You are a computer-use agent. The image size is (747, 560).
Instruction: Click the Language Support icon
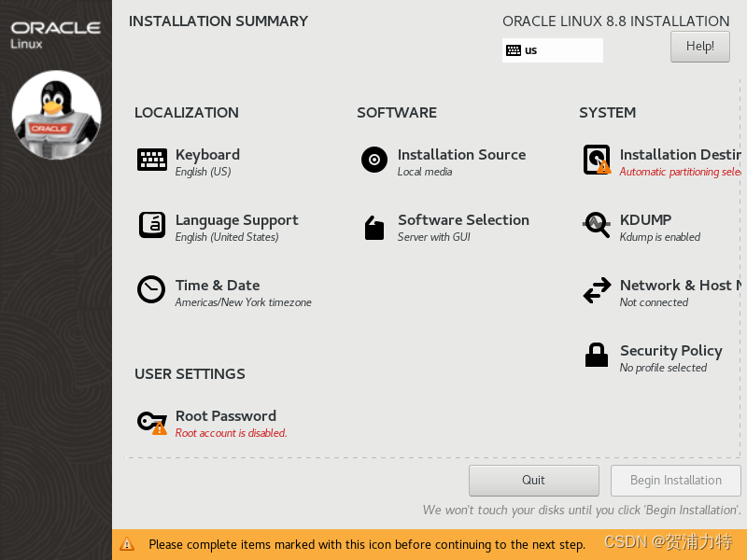tap(152, 225)
